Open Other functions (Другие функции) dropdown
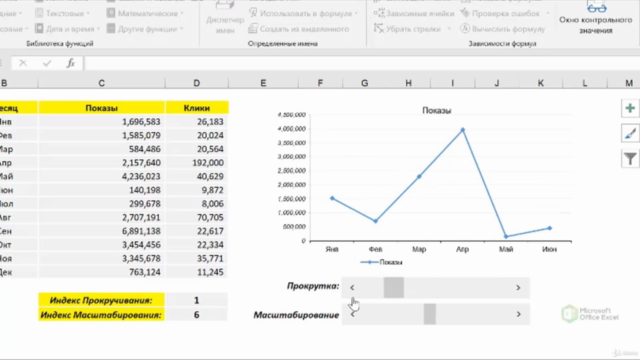 point(144,29)
